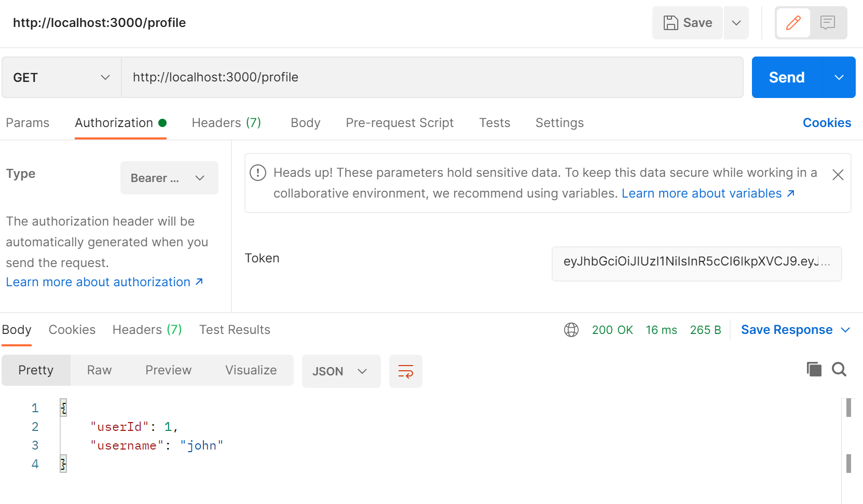Open Learn more about authorization link
The image size is (863, 504).
(x=104, y=282)
